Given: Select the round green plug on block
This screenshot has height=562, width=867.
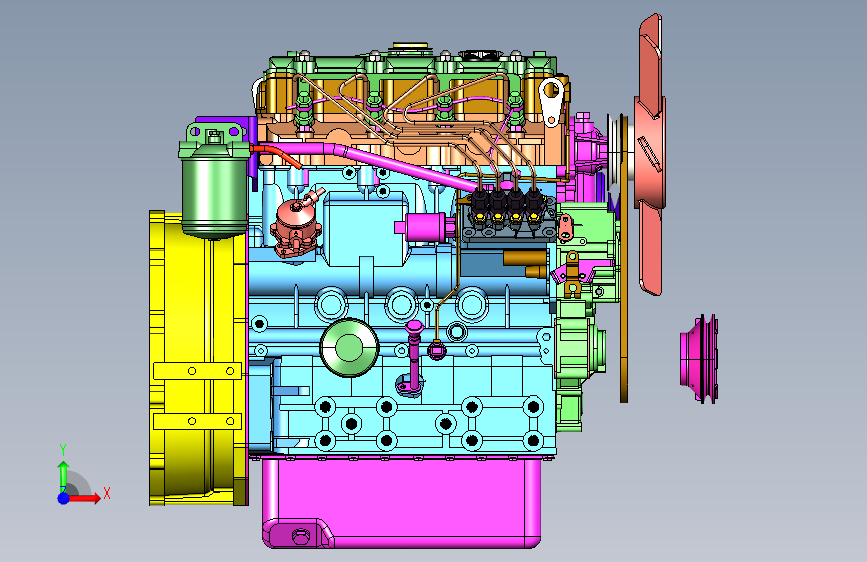Looking at the screenshot, I should [x=349, y=348].
